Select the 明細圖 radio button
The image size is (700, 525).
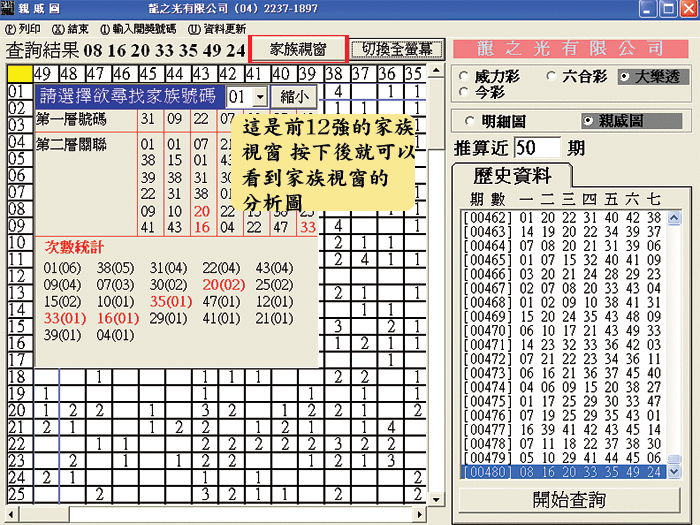pyautogui.click(x=496, y=121)
